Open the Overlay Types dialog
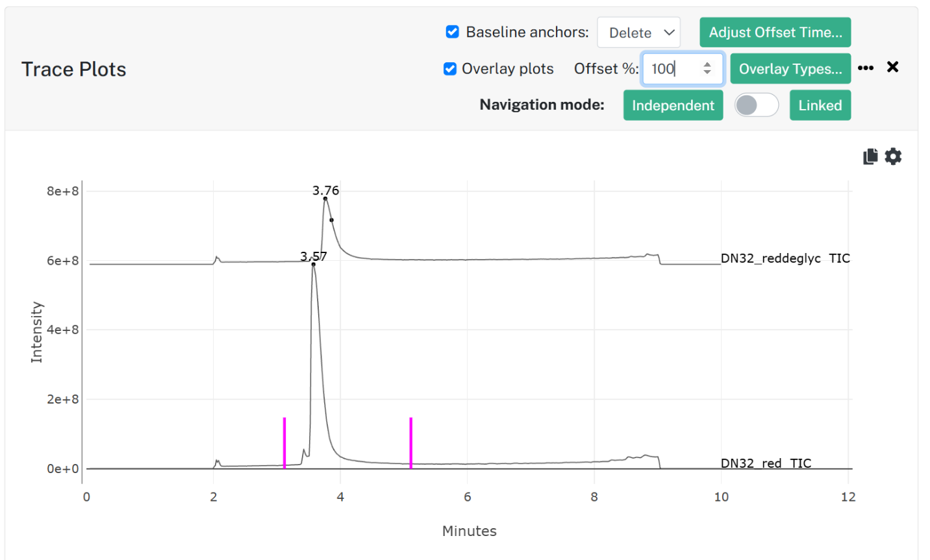The image size is (930, 560). (x=790, y=69)
